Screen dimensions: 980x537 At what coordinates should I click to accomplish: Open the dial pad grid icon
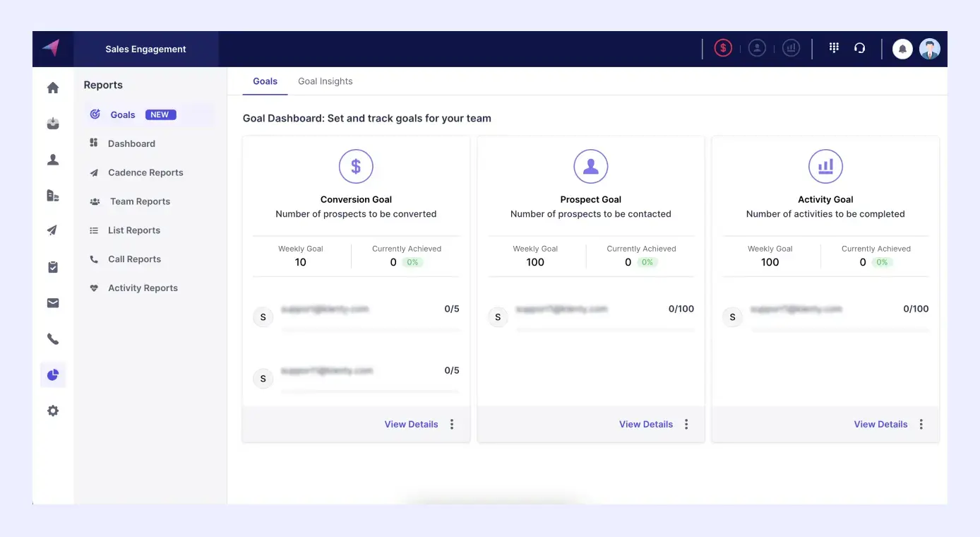coord(834,48)
